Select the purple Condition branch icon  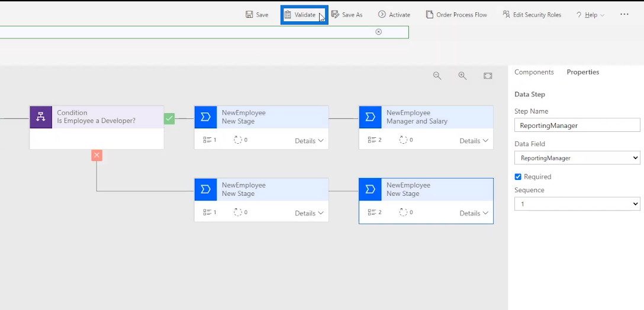click(x=41, y=117)
